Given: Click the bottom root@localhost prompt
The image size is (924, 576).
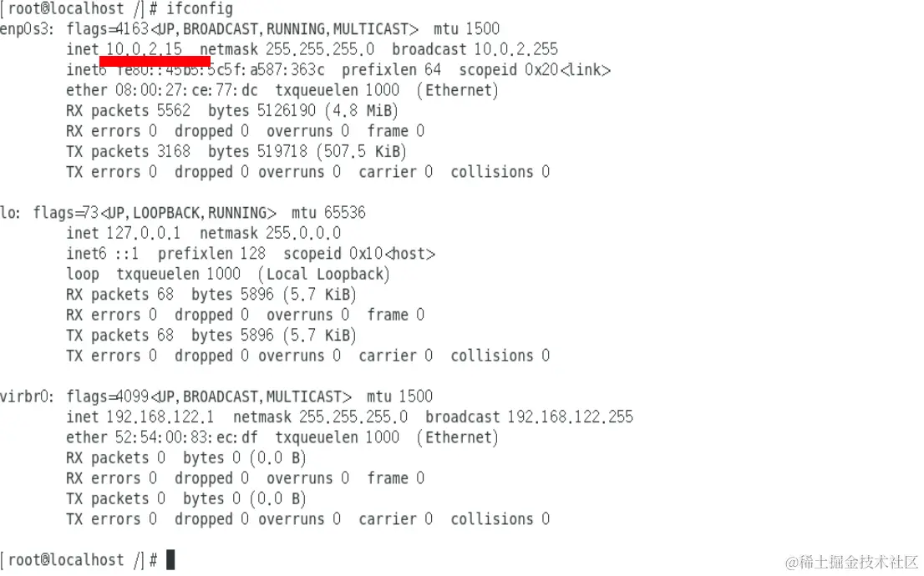Looking at the screenshot, I should (79, 559).
